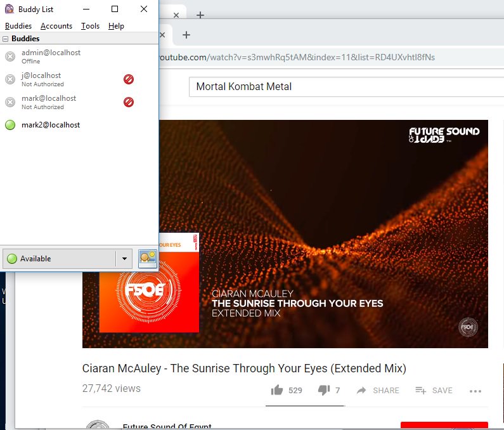Click offline status icon for admin@localhost
This screenshot has width=504, height=430.
click(x=10, y=56)
